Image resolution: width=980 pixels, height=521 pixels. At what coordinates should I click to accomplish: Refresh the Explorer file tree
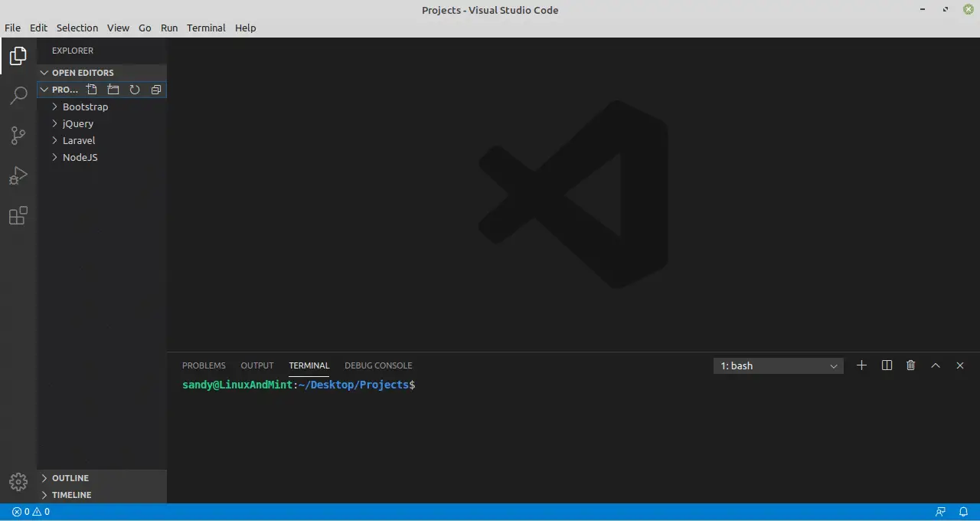[134, 90]
